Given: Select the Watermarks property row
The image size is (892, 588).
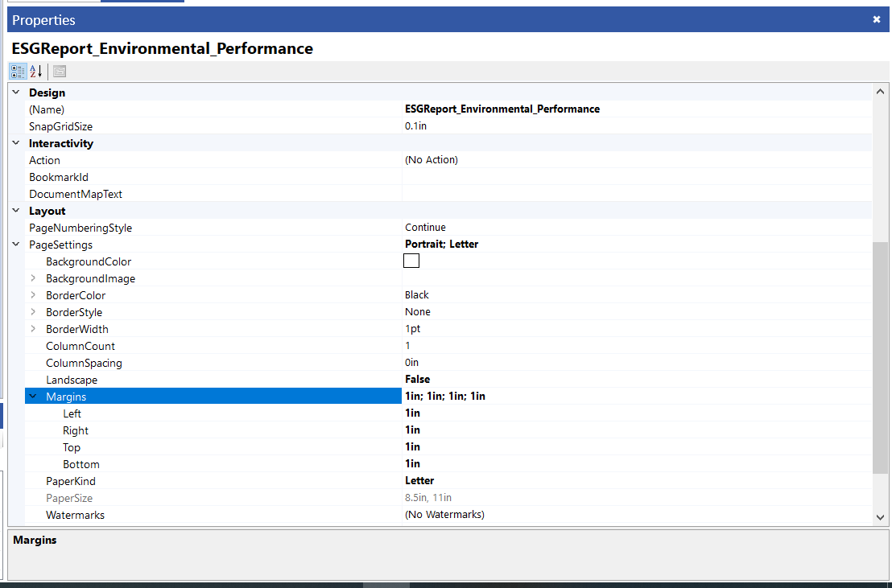Looking at the screenshot, I should (75, 515).
